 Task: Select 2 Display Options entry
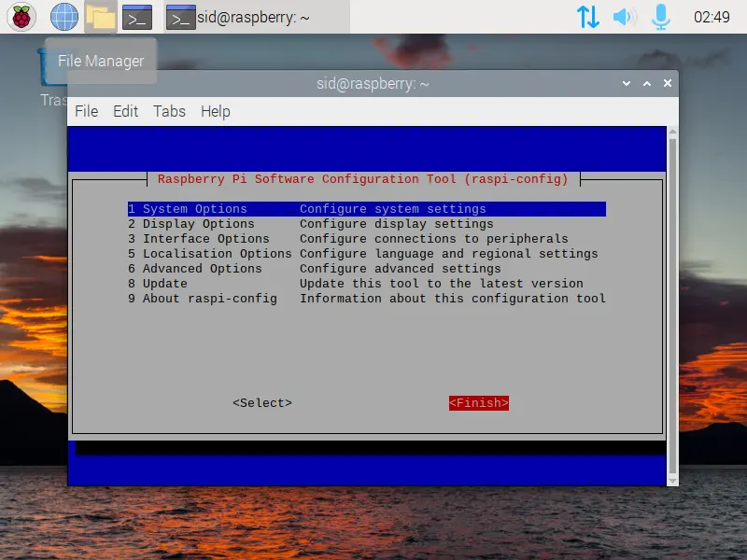pyautogui.click(x=367, y=224)
